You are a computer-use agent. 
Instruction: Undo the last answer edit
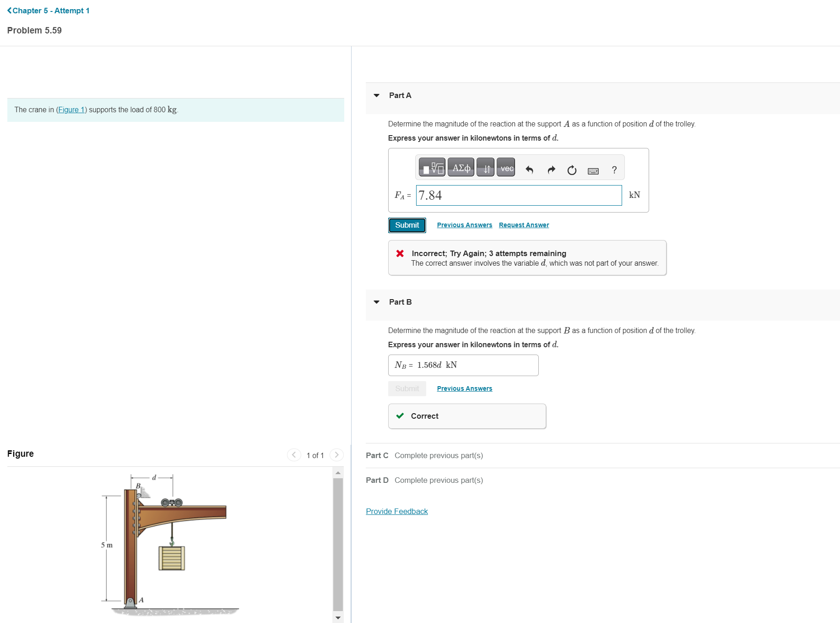click(530, 170)
